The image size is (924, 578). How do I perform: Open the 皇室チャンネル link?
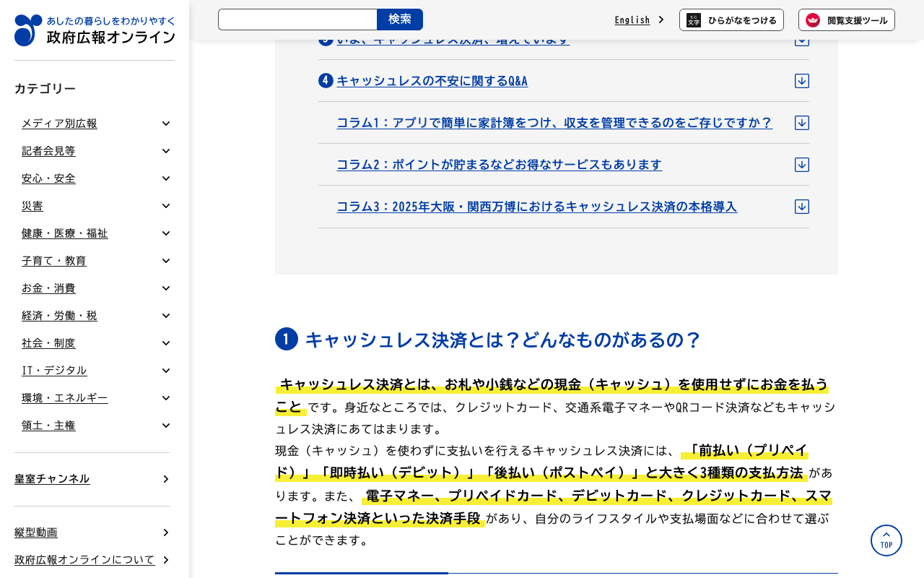(x=52, y=479)
